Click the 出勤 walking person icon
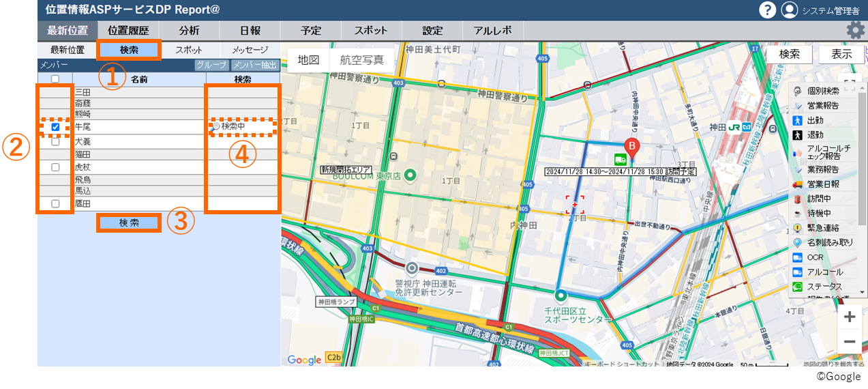This screenshot has height=389, width=868. click(797, 120)
